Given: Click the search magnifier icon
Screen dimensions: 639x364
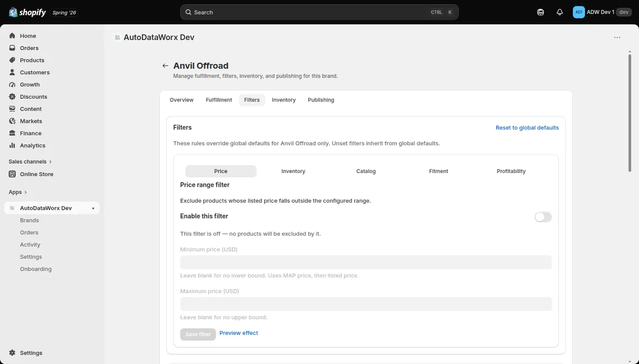Looking at the screenshot, I should tap(188, 12).
